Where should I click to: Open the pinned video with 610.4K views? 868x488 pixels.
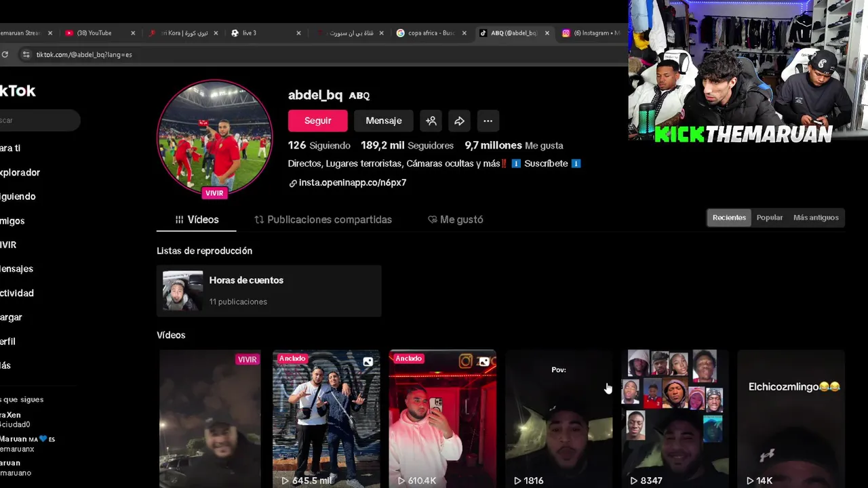443,419
